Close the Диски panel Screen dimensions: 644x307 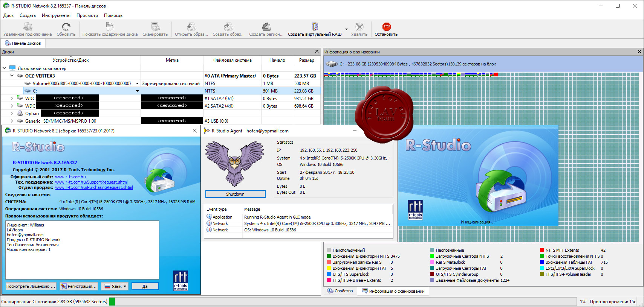click(x=317, y=52)
